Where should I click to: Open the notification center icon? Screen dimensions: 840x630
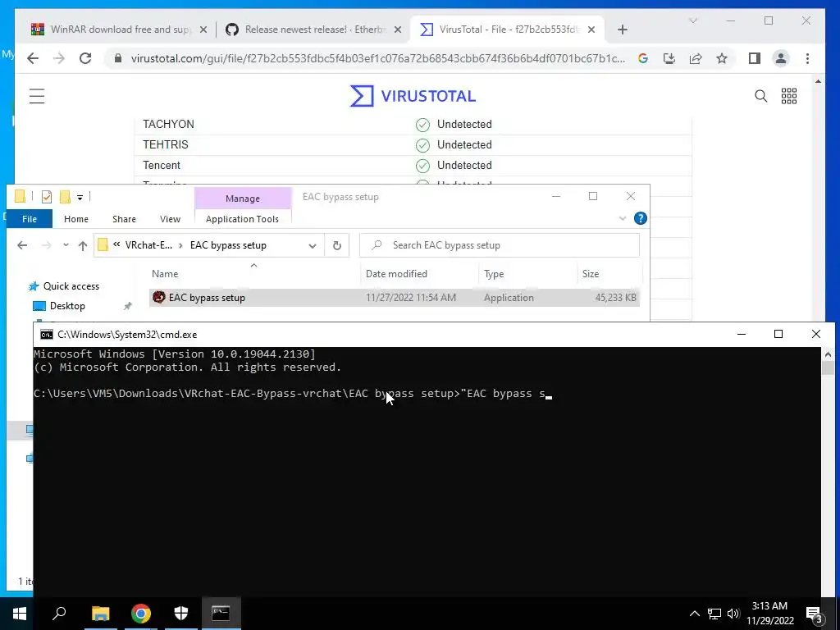point(815,614)
